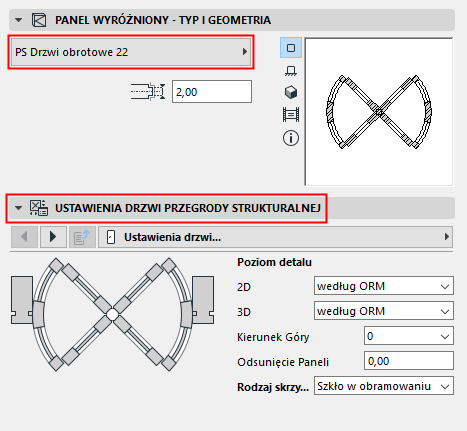The height and width of the screenshot is (431, 467).
Task: Click the Odsunięcie Paneli field
Action: coord(409,361)
